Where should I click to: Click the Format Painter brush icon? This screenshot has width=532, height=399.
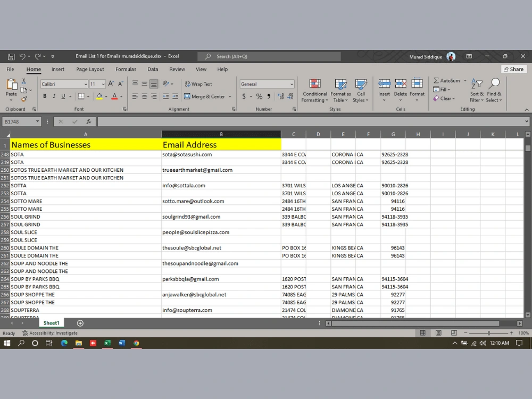(x=24, y=99)
